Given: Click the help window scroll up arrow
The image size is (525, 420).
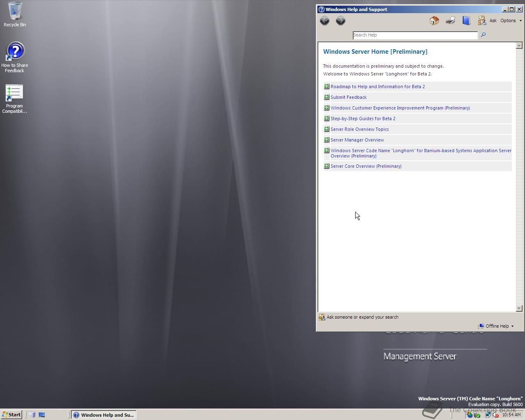Looking at the screenshot, I should 519,46.
